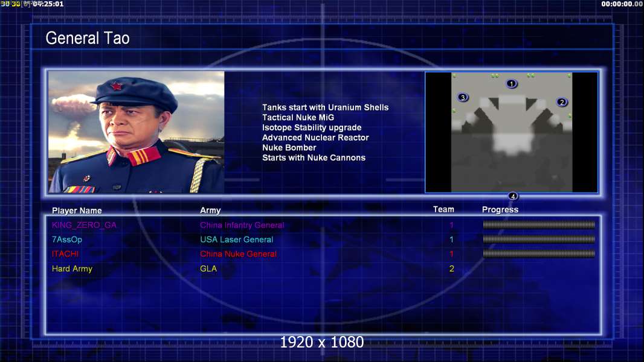Click player name 7AssOp
Image resolution: width=644 pixels, height=362 pixels.
67,240
